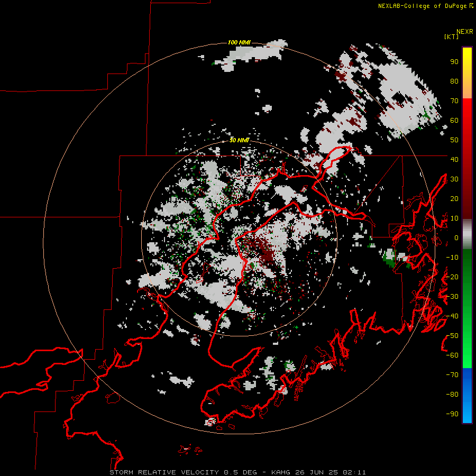Click the 50 NMI range ring label

click(239, 140)
